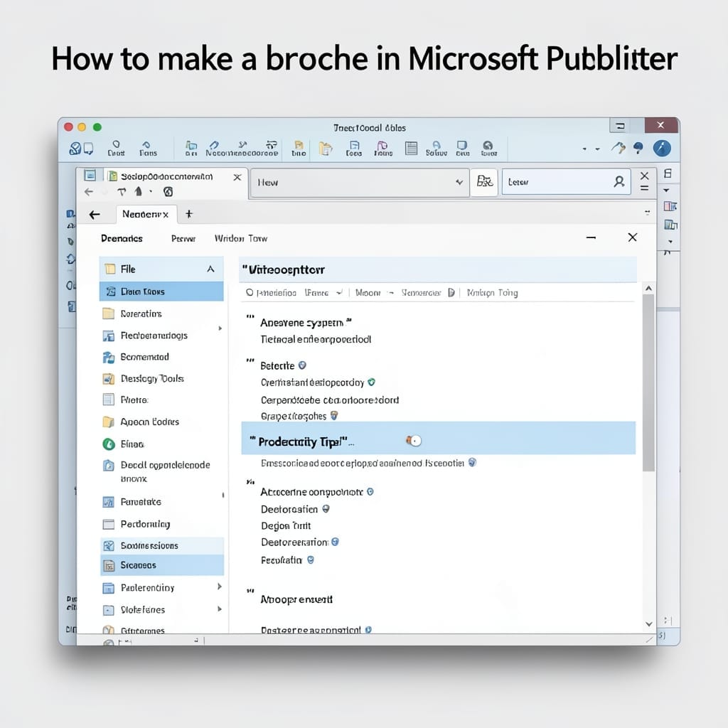
Task: Open the Wridon Tow menu
Action: [x=240, y=238]
